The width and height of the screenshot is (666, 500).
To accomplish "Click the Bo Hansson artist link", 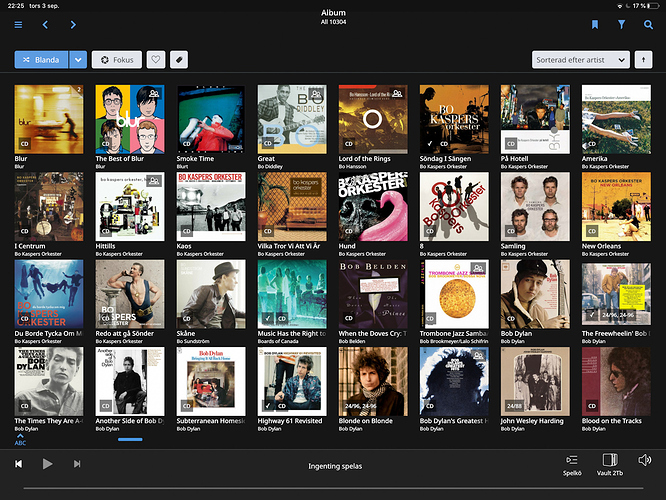I will coord(352,167).
